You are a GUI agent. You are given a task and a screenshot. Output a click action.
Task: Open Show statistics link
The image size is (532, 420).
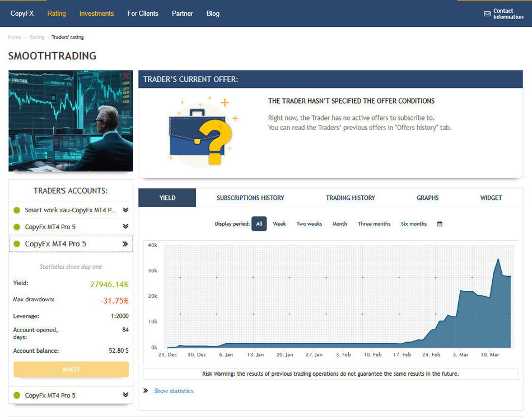tap(174, 391)
